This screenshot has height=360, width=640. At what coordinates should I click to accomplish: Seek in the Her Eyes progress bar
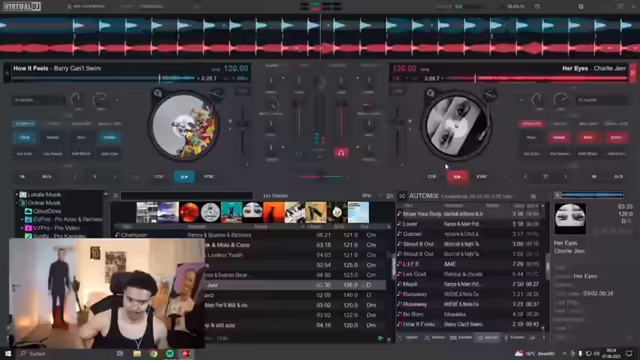pyautogui.click(x=536, y=78)
